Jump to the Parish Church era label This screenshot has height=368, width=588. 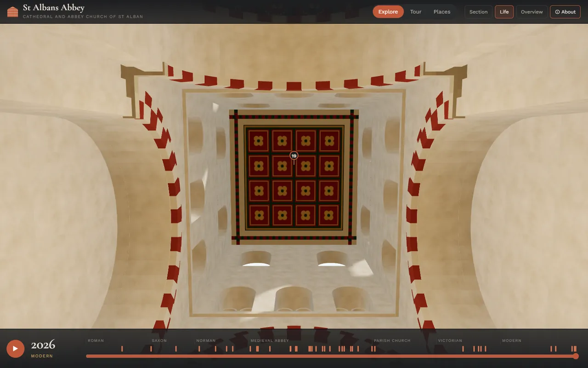coord(392,341)
